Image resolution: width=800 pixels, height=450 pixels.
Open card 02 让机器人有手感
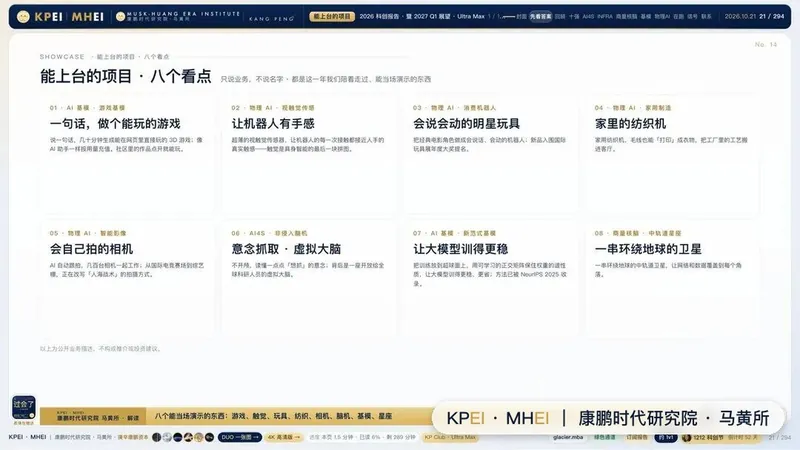[x=309, y=156]
